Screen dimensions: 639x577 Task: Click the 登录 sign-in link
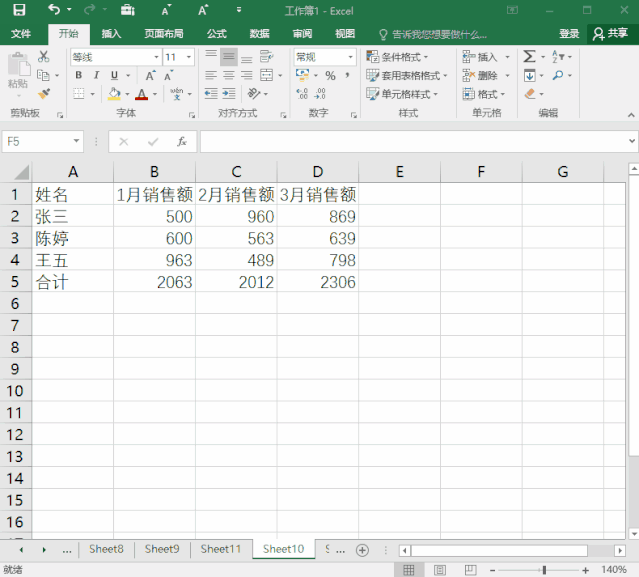click(x=569, y=34)
